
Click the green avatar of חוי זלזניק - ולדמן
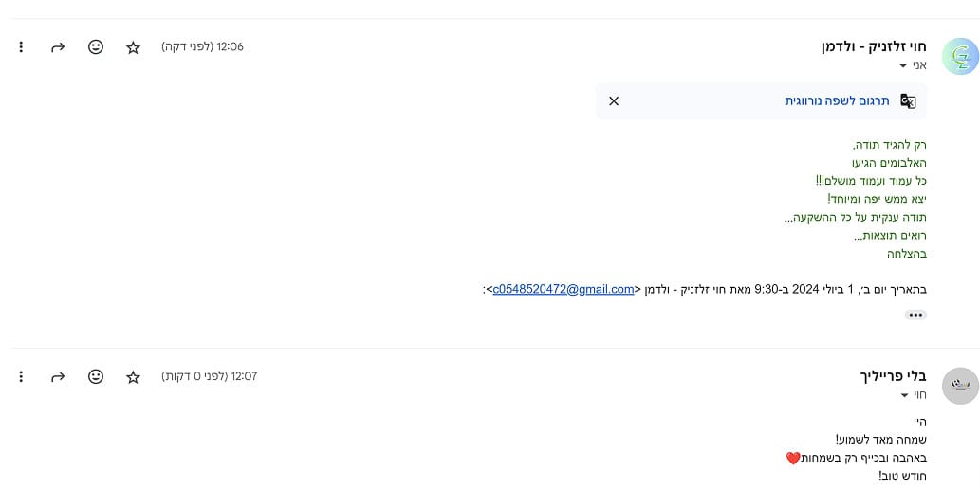(x=959, y=57)
